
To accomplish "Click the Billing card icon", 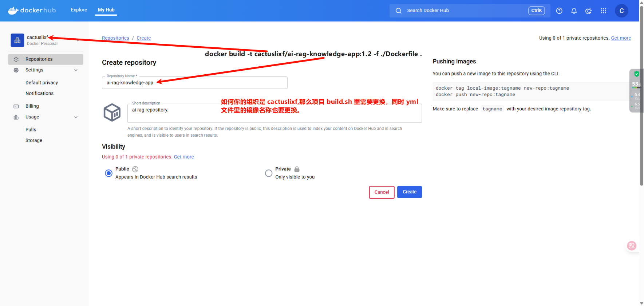I will pyautogui.click(x=16, y=106).
